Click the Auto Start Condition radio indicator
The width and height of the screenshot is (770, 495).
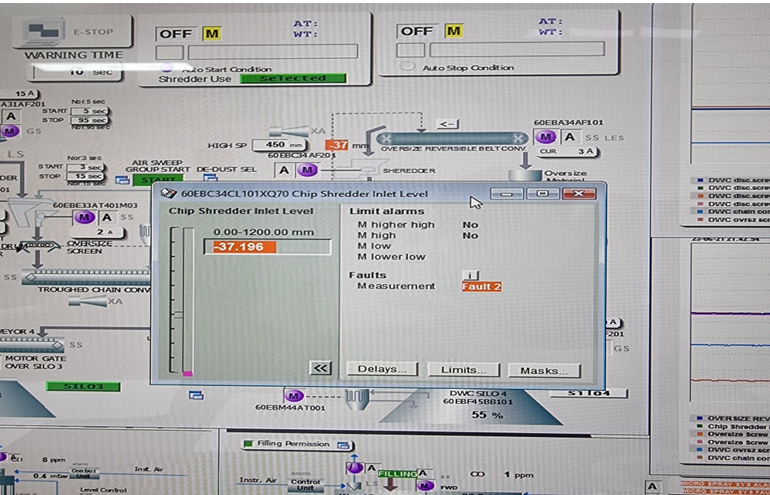(x=167, y=68)
